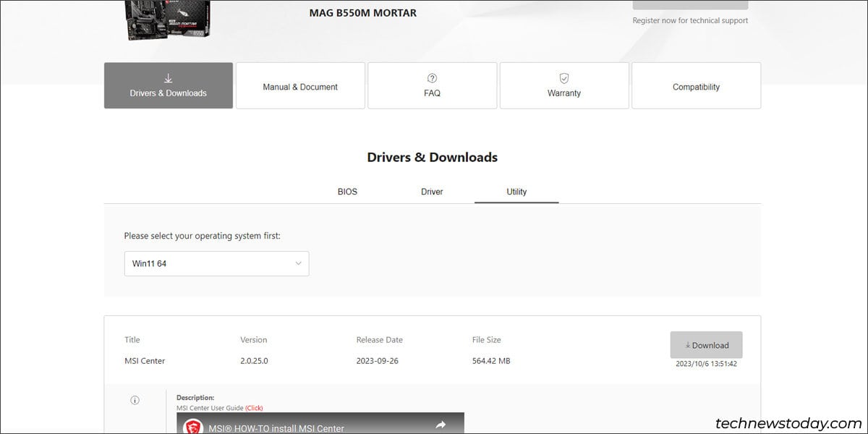Click the MSI logo on video thumbnail
The width and height of the screenshot is (868, 434).
click(x=193, y=427)
